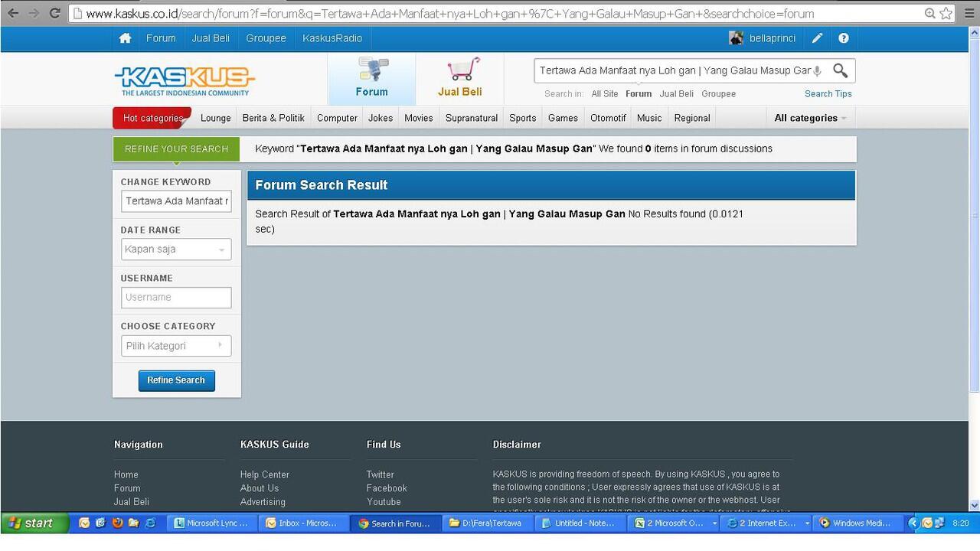Reload the page with the refresh icon
Viewport: 980px width, 551px height.
(54, 13)
